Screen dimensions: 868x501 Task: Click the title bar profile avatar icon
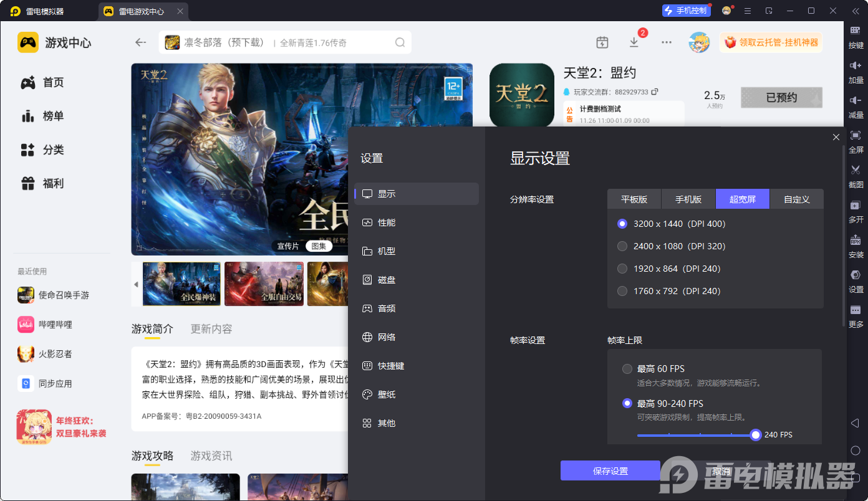tap(726, 11)
